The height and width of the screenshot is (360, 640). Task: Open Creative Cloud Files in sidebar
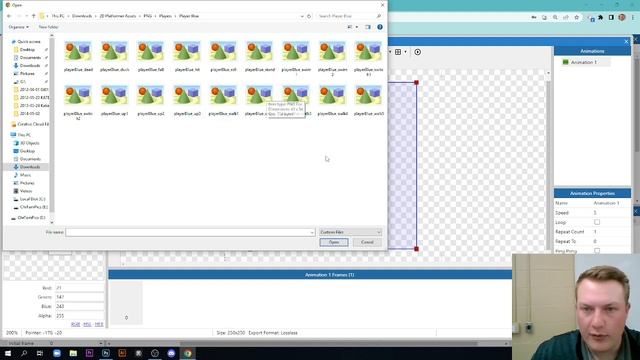coord(32,124)
